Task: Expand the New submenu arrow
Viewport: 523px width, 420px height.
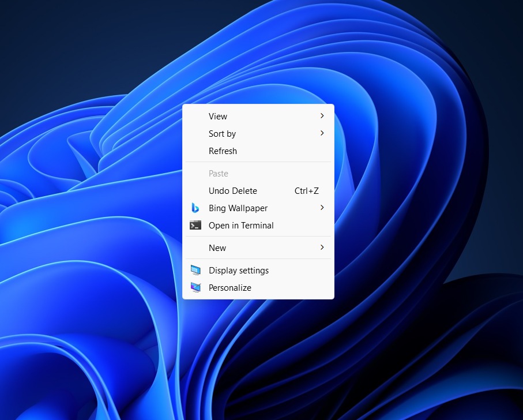Action: (322, 247)
